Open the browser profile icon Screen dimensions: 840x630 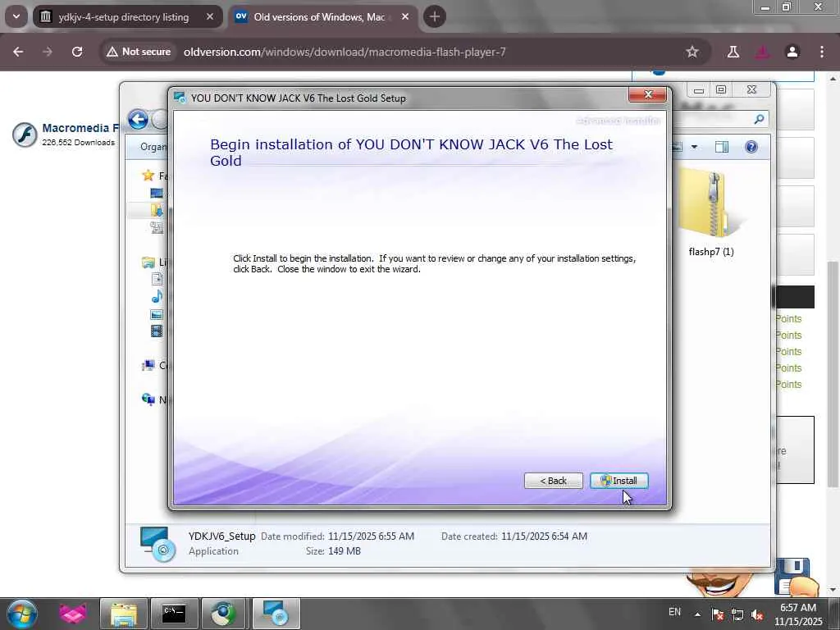pyautogui.click(x=792, y=52)
